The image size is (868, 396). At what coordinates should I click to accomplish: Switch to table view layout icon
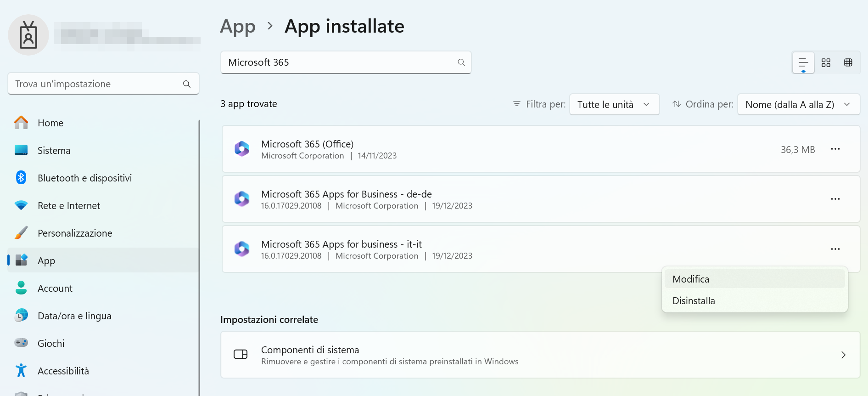[848, 63]
